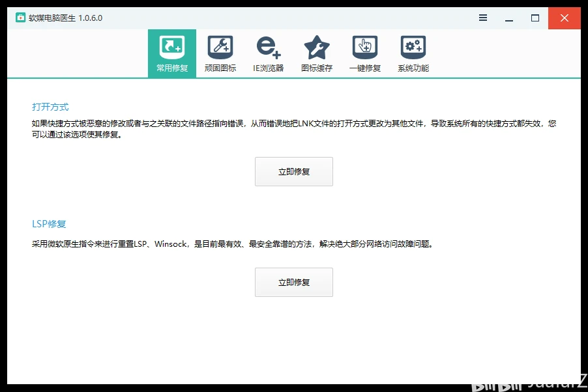
Task: Switch to the IE浏览器 tab
Action: pyautogui.click(x=268, y=53)
